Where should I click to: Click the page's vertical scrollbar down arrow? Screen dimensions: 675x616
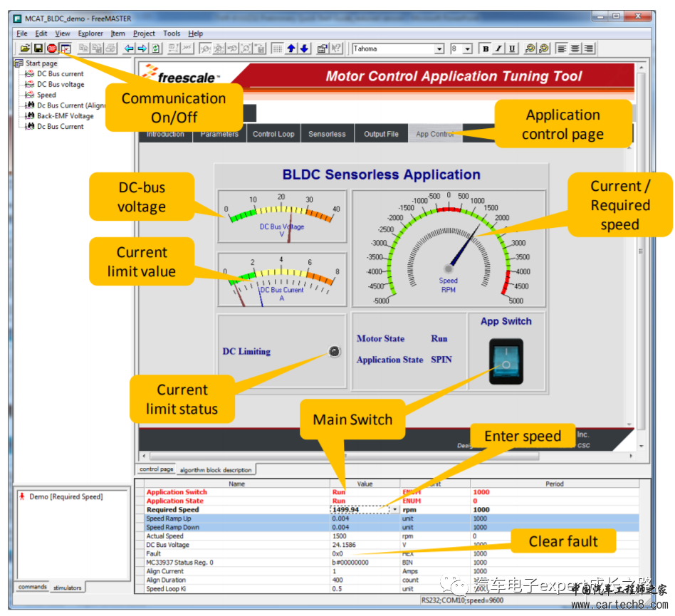642,447
